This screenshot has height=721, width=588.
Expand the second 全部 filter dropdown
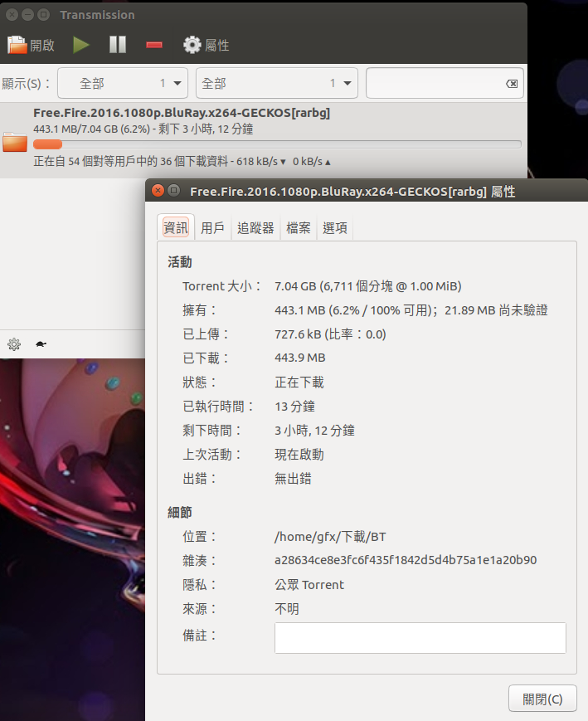[x=277, y=83]
